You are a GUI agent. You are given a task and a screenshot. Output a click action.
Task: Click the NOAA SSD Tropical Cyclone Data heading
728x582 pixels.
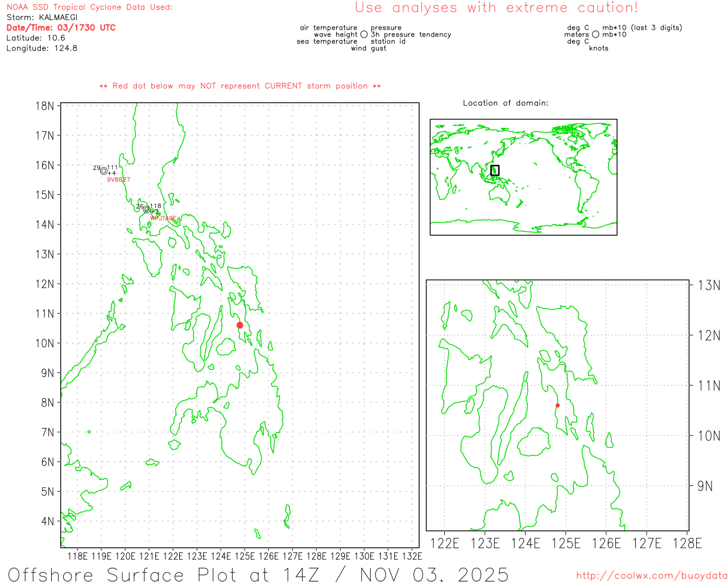click(89, 7)
